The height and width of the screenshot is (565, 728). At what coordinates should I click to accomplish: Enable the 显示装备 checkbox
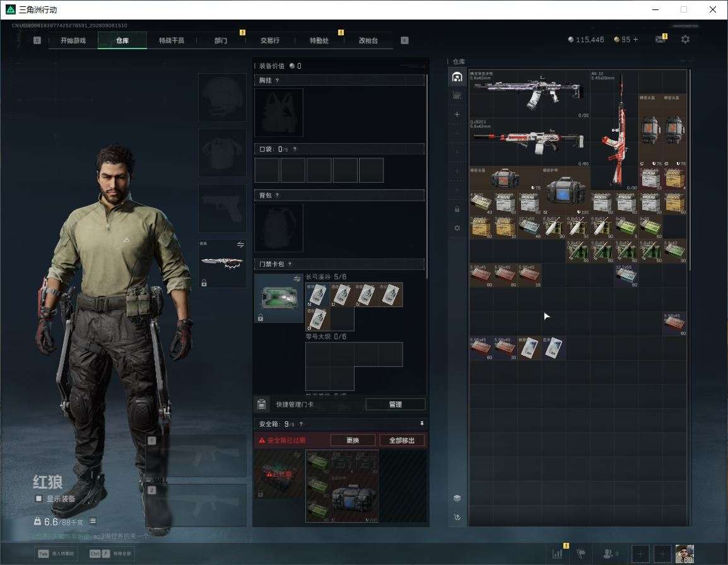click(x=38, y=499)
